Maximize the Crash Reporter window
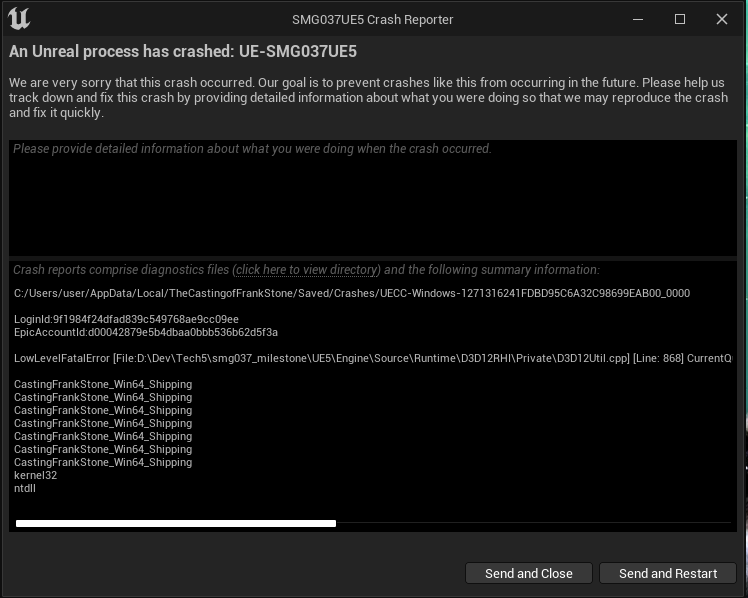 pos(680,20)
